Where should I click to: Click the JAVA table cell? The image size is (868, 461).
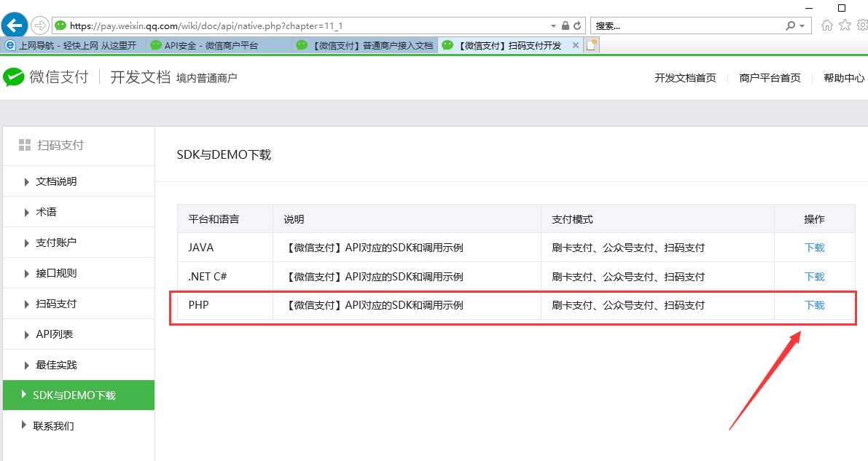point(224,248)
